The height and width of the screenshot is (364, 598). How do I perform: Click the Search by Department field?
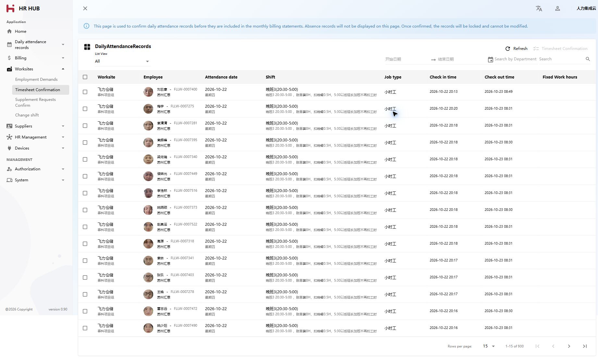point(515,59)
